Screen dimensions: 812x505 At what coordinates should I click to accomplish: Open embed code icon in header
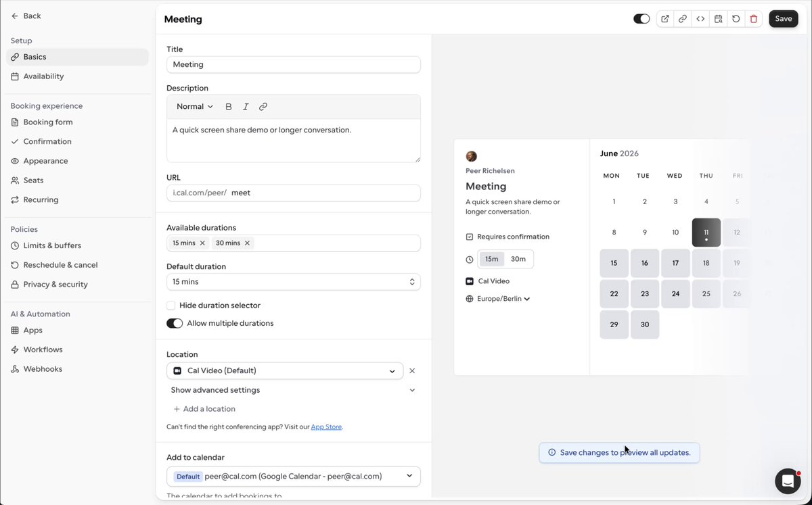[700, 19]
